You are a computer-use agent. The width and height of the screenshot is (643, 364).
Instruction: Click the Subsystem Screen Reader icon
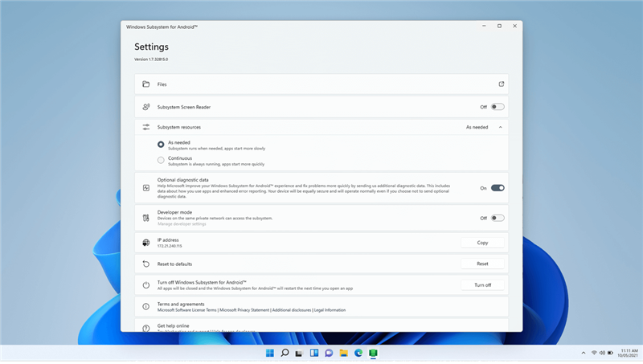tap(146, 107)
